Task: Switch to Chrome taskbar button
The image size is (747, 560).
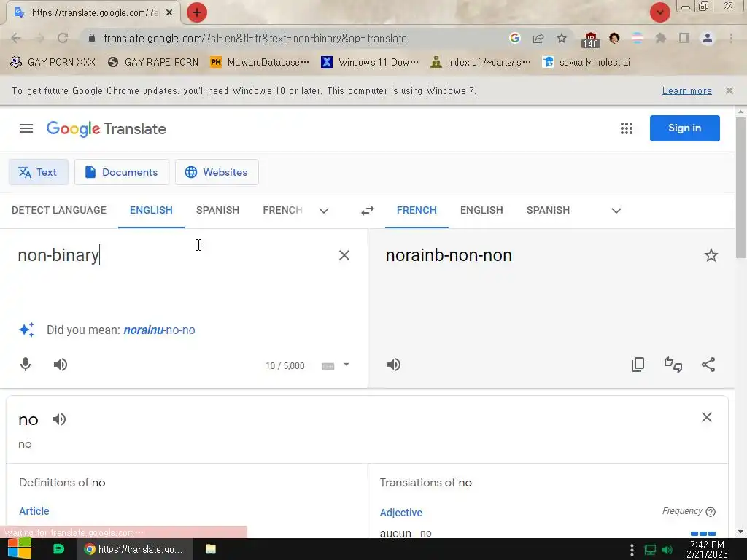Action: point(135,549)
